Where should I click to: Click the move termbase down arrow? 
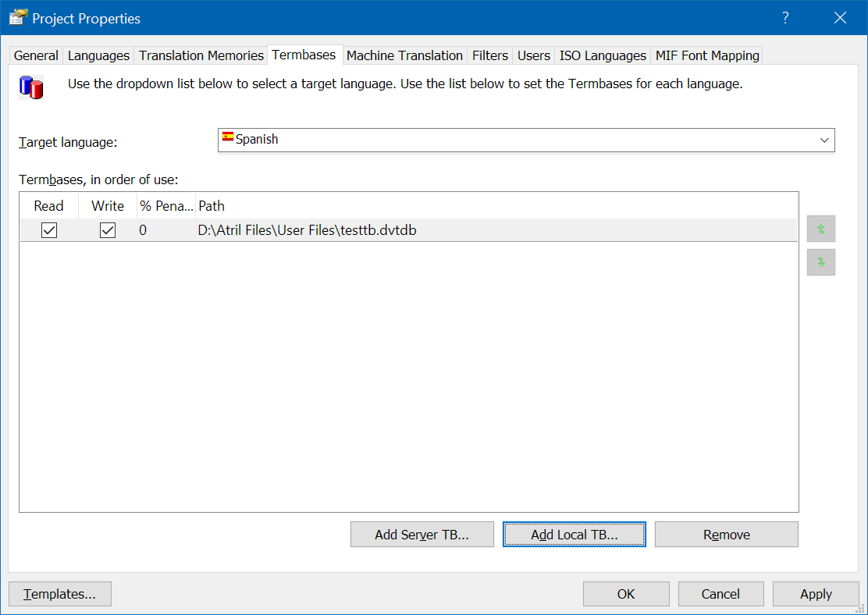[x=821, y=262]
